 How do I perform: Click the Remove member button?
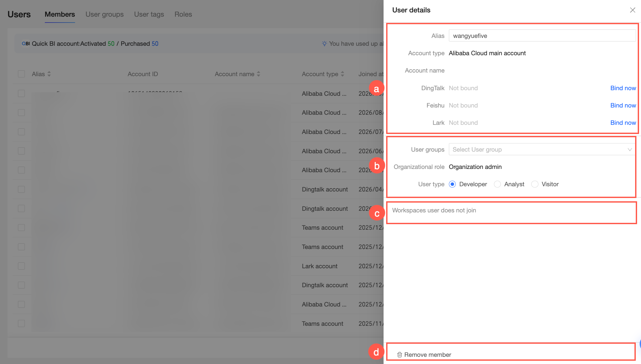[424, 355]
